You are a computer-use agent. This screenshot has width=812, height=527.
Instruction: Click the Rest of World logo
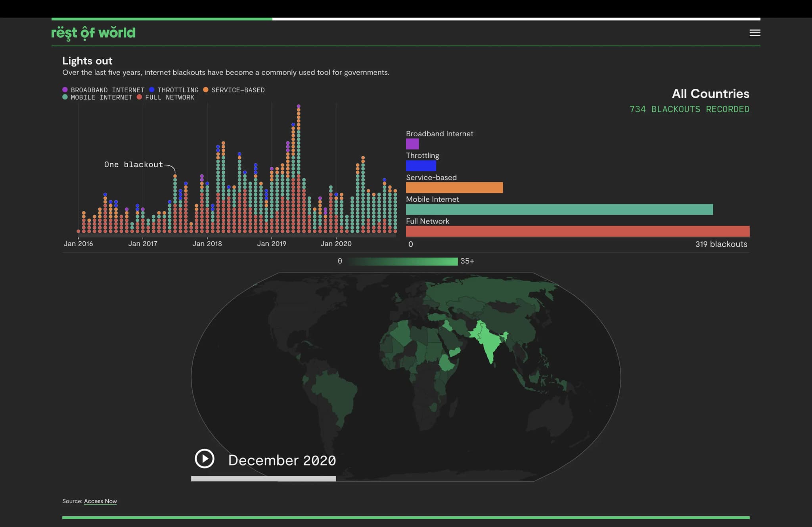click(x=93, y=33)
